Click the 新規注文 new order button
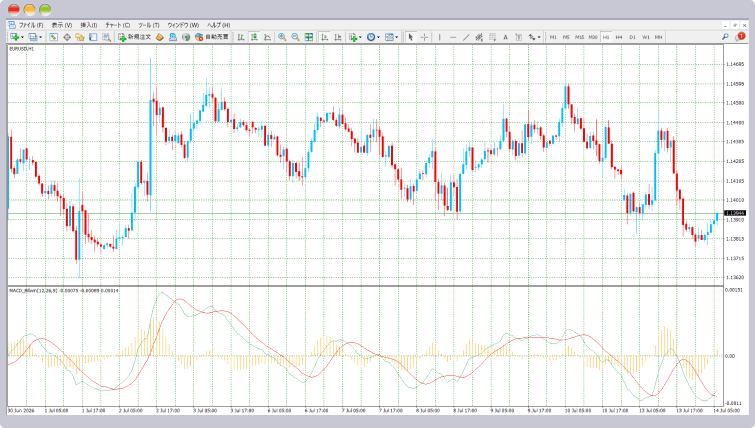 [135, 37]
